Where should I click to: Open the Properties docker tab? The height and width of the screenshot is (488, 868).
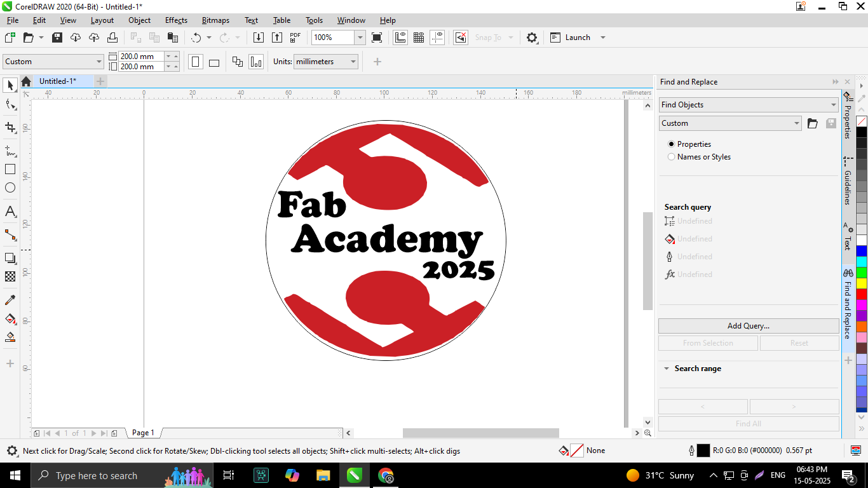pyautogui.click(x=848, y=115)
